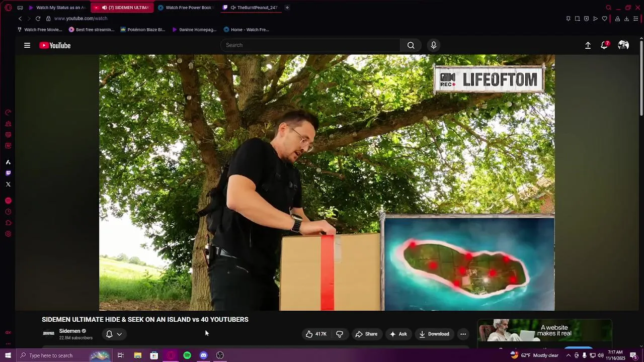Open YouTube notifications bell

(605, 45)
